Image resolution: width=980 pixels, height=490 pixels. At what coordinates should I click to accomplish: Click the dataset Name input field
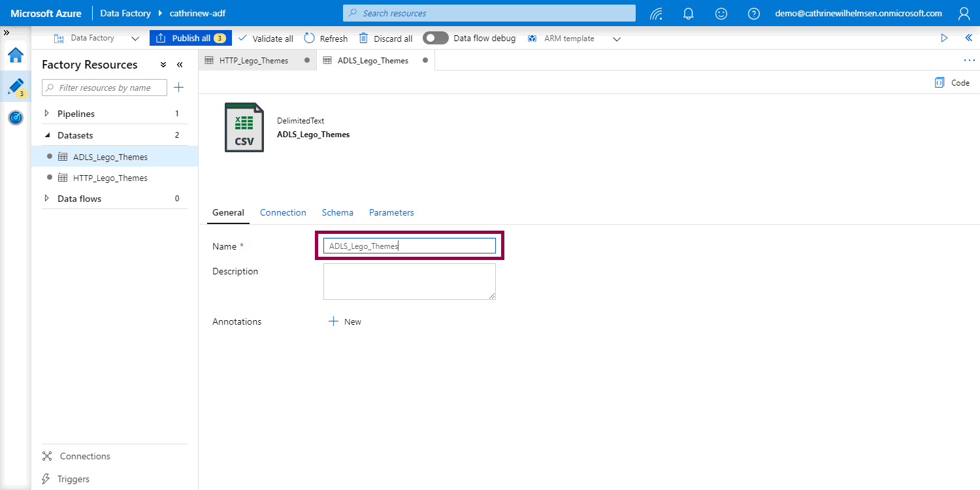point(409,246)
